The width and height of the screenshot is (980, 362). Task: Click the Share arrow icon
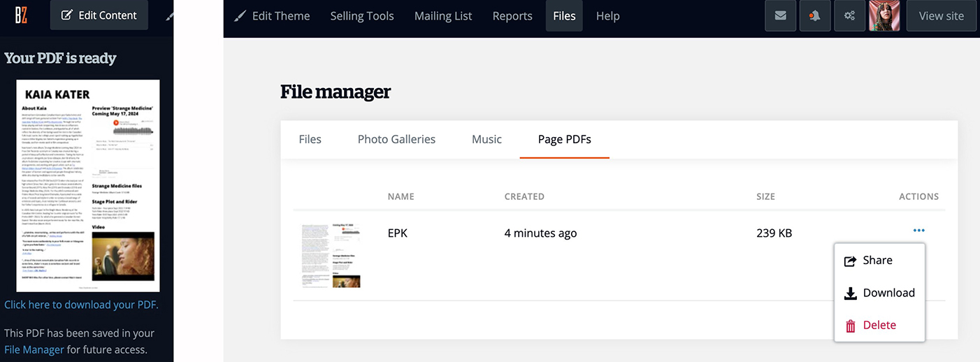pyautogui.click(x=850, y=261)
